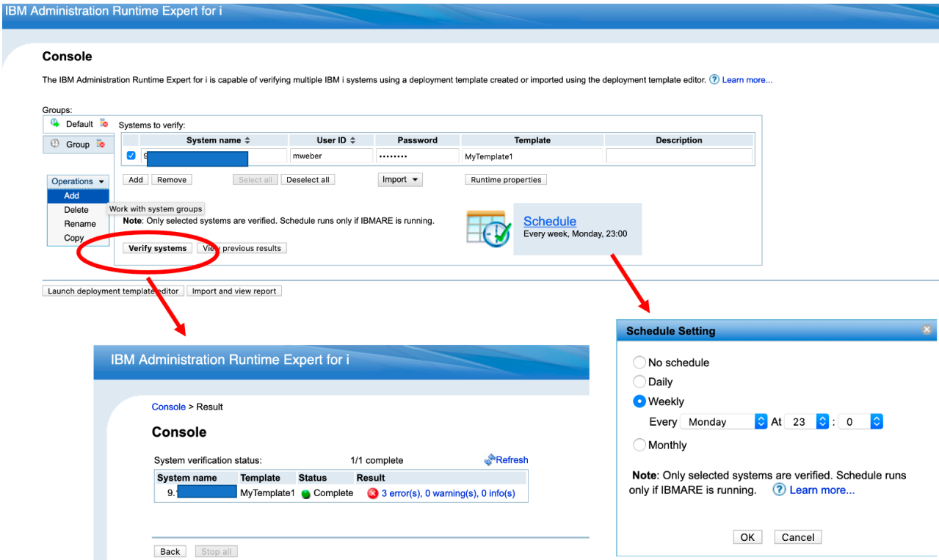This screenshot has width=939, height=560.
Task: Click the Learn more link at top
Action: click(747, 80)
